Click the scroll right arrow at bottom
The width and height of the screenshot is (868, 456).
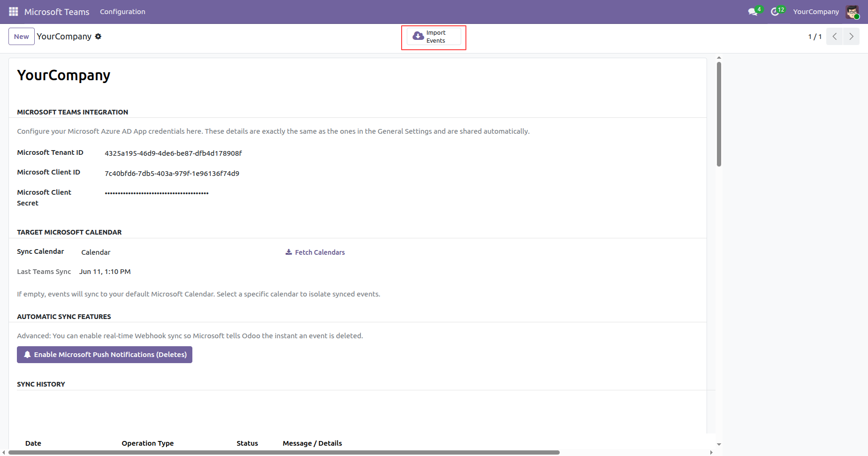pos(711,453)
